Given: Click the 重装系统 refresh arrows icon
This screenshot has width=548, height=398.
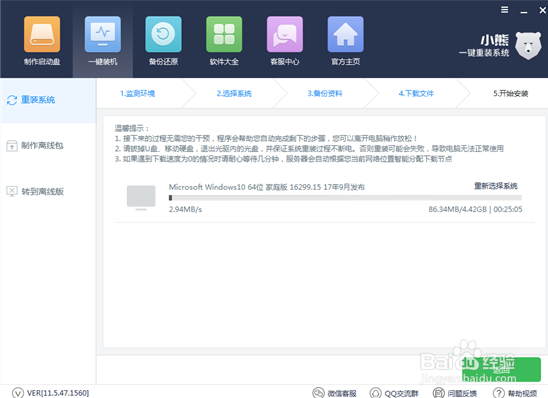Looking at the screenshot, I should click(12, 100).
